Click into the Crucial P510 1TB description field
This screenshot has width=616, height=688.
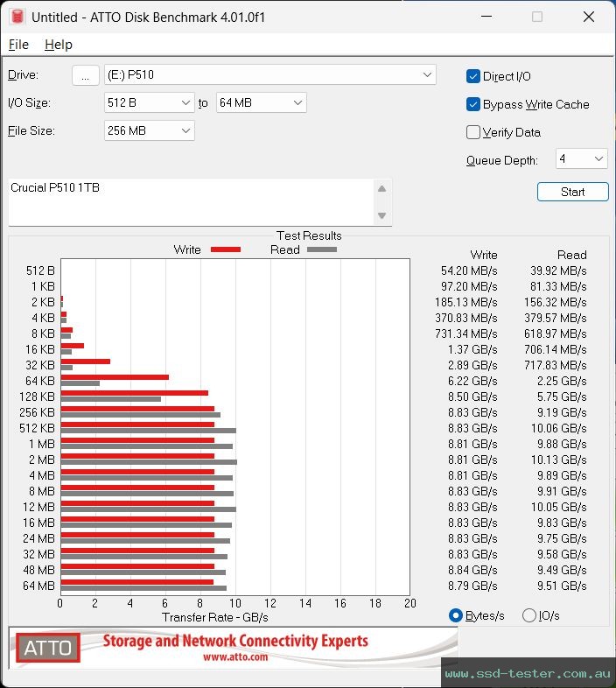click(x=191, y=202)
